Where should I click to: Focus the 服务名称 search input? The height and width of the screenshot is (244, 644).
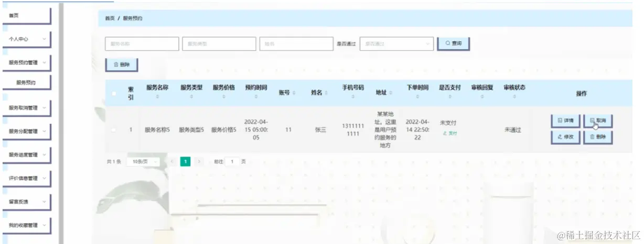tap(142, 44)
